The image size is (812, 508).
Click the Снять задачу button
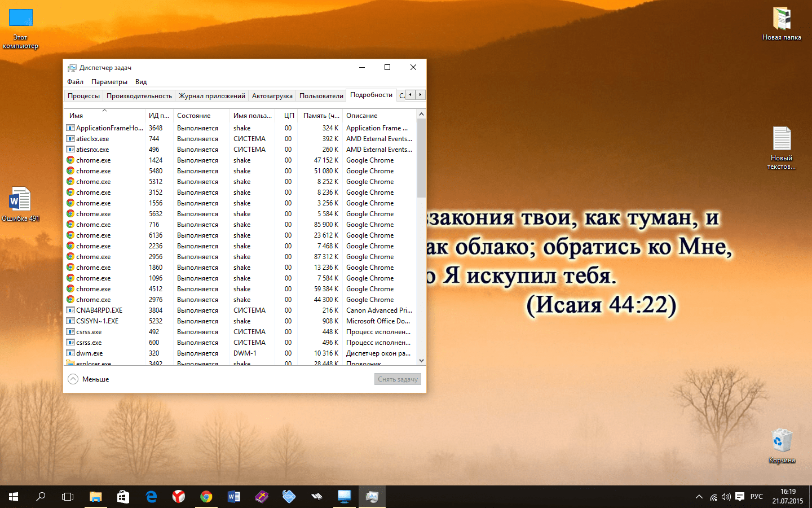click(x=398, y=379)
